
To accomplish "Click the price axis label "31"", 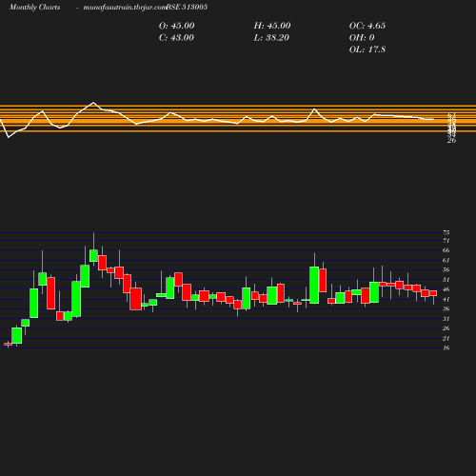I will coord(446,319).
